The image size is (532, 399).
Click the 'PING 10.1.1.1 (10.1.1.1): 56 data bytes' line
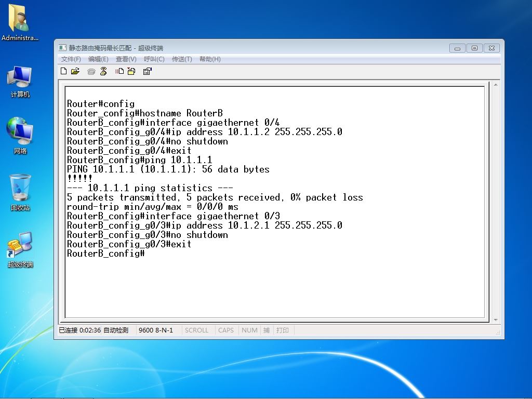[168, 169]
